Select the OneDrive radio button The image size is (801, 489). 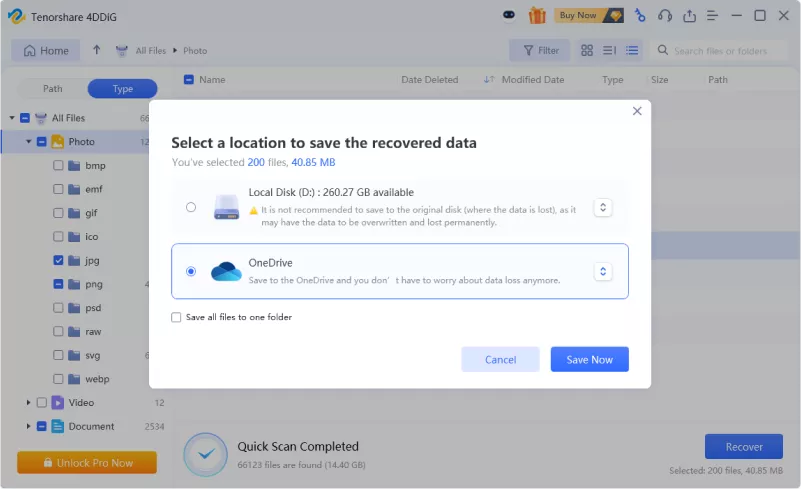click(x=191, y=271)
